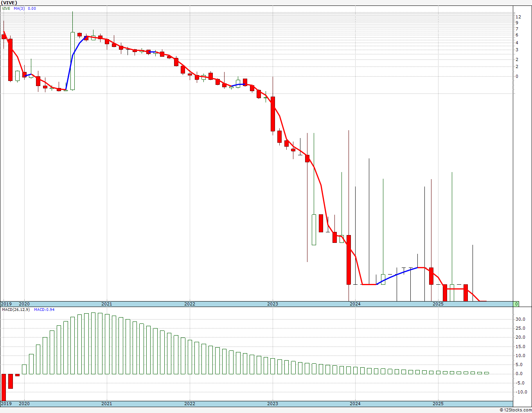Click MACD axis value -10.0
Viewport: 532px width, 413px height.
(x=521, y=392)
